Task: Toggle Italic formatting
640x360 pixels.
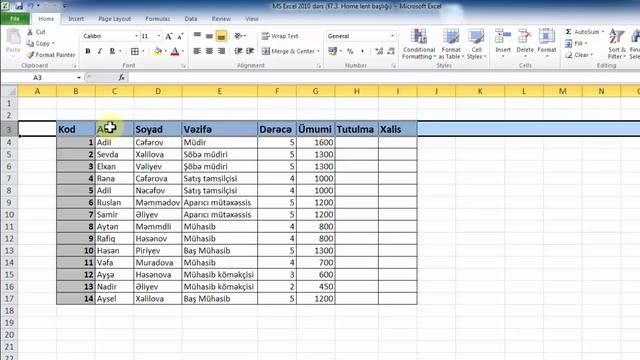Action: 100,51
